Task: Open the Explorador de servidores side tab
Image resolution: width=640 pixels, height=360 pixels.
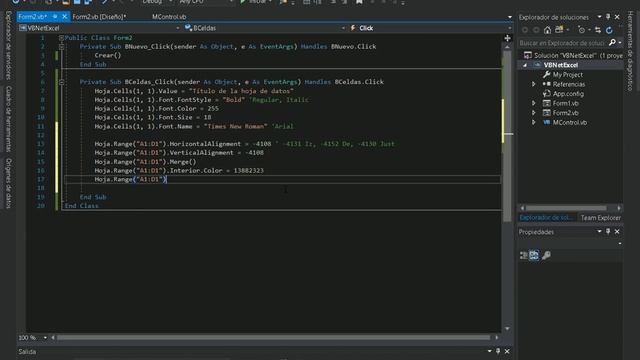Action: coord(8,45)
